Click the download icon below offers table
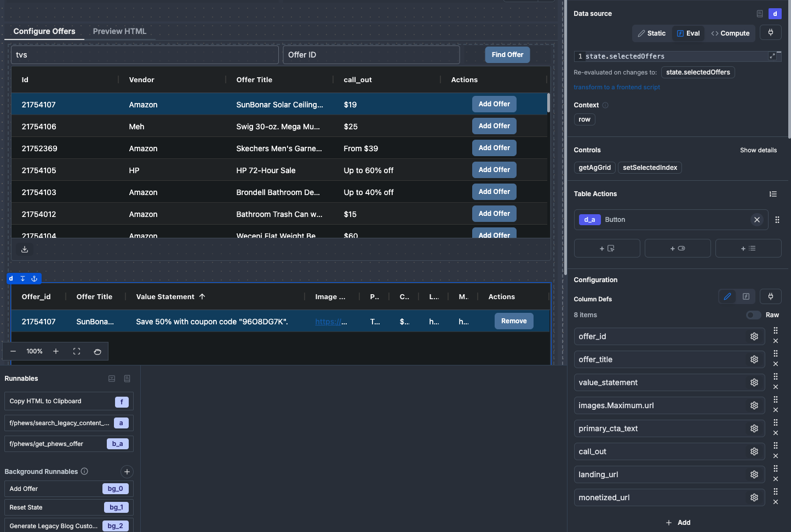The height and width of the screenshot is (532, 791). (x=25, y=249)
